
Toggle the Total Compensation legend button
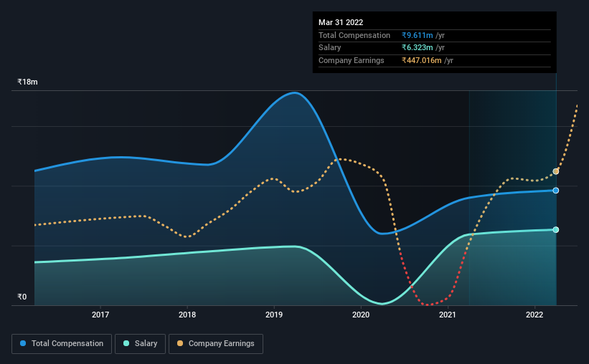pos(62,344)
